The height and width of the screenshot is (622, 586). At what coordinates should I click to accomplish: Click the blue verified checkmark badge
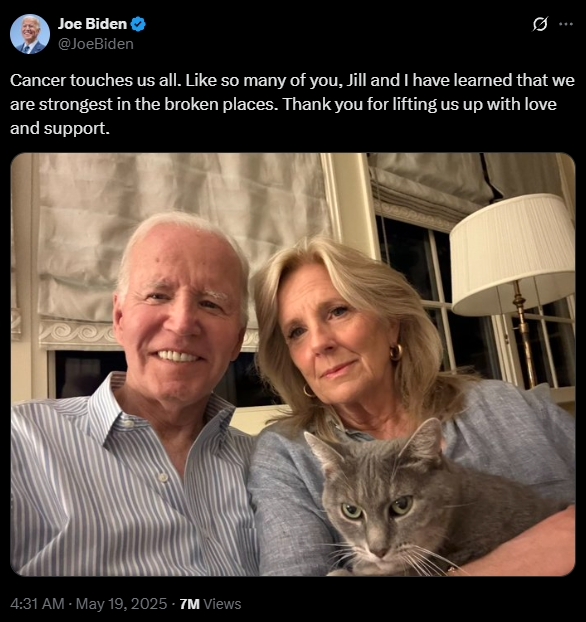[138, 24]
